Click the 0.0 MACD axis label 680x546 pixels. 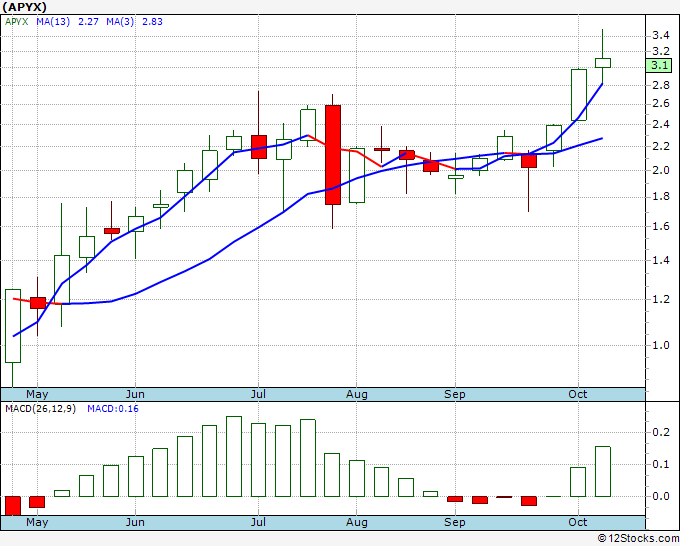pos(660,497)
